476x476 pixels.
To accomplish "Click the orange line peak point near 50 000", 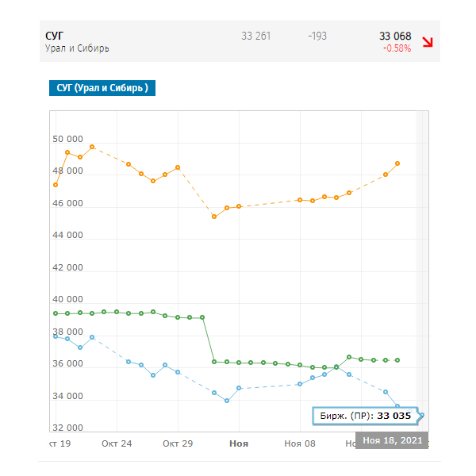I will click(92, 147).
